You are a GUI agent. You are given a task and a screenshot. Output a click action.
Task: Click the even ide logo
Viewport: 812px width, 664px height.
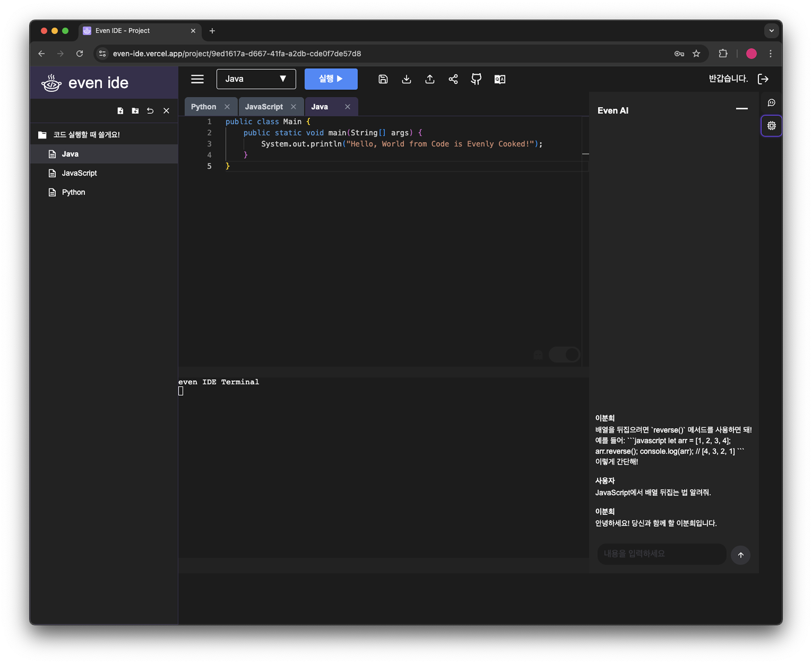click(85, 83)
